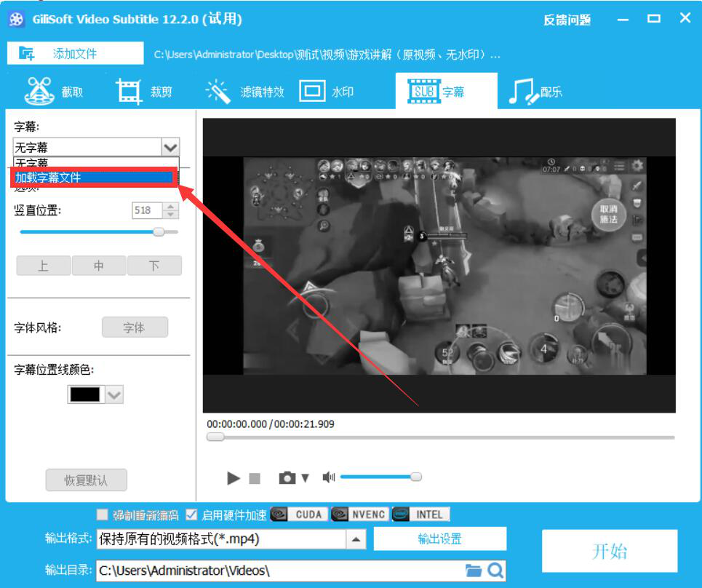The height and width of the screenshot is (588, 702).
Task: Choose 无字幕 option in the dropdown list
Action: click(96, 162)
